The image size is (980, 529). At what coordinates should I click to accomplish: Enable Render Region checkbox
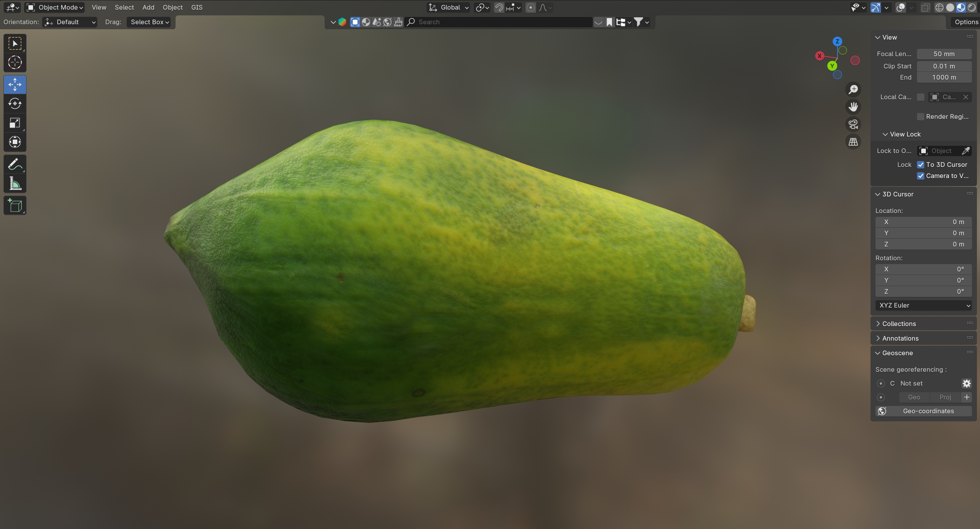click(x=921, y=116)
